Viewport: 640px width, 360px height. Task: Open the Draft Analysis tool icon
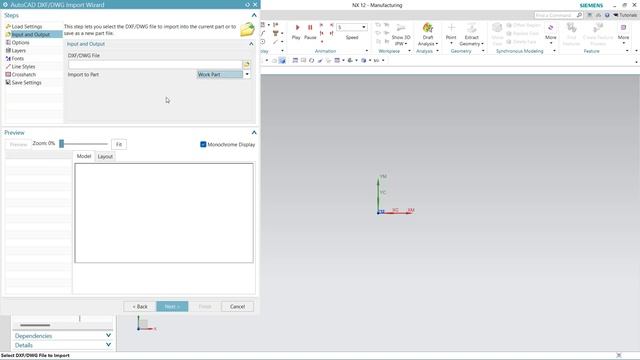click(428, 28)
